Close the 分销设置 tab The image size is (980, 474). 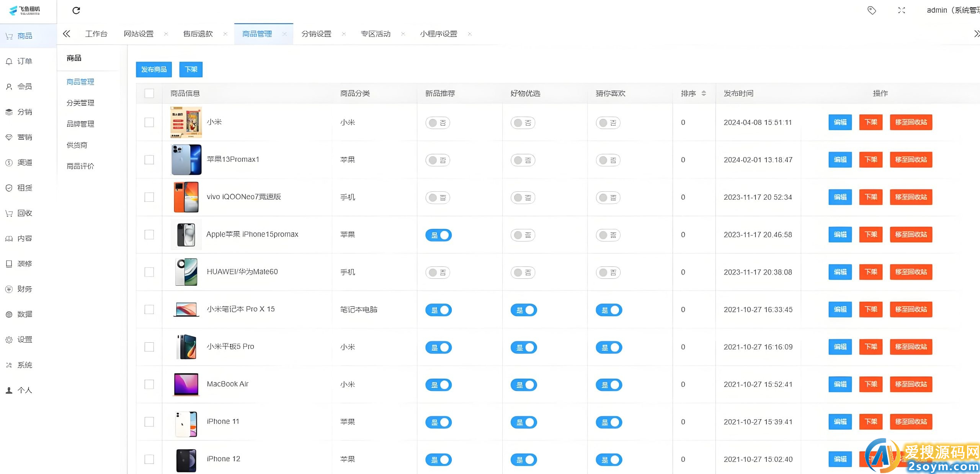[344, 34]
